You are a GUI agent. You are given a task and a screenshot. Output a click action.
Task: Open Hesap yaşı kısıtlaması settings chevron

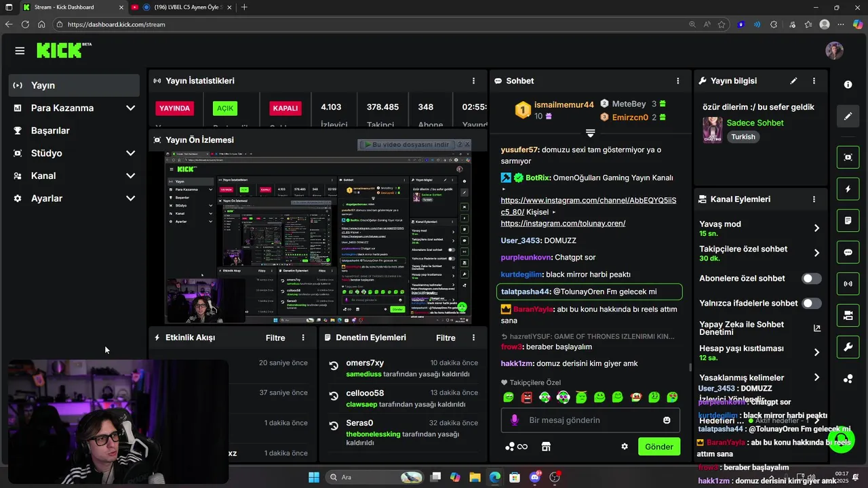point(816,352)
